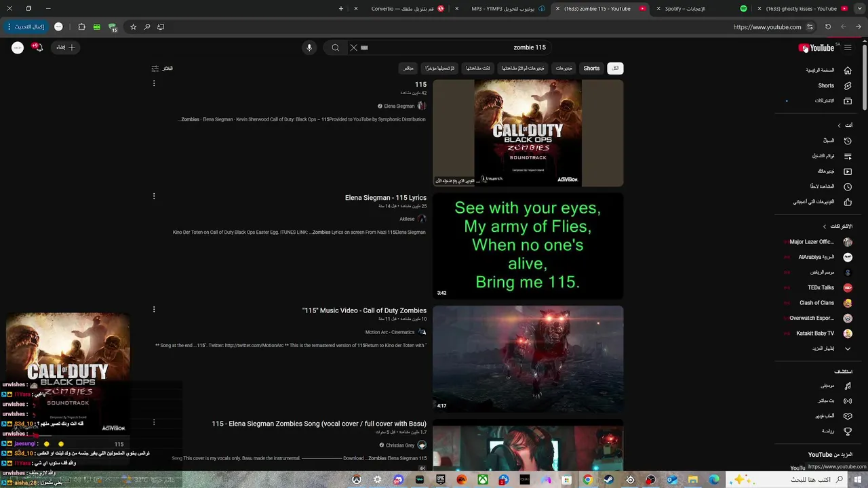Open the Christian Grey channel link
This screenshot has height=488, width=868.
click(400, 445)
